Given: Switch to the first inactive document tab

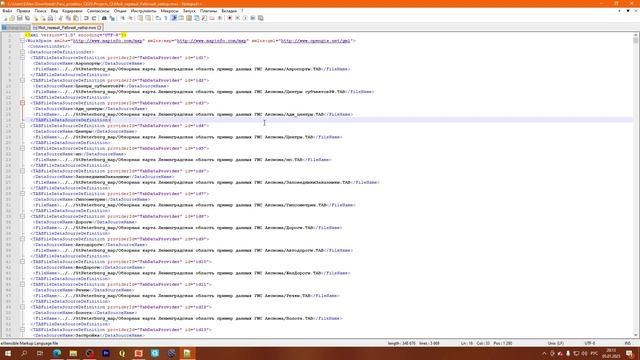Looking at the screenshot, I should point(16,28).
